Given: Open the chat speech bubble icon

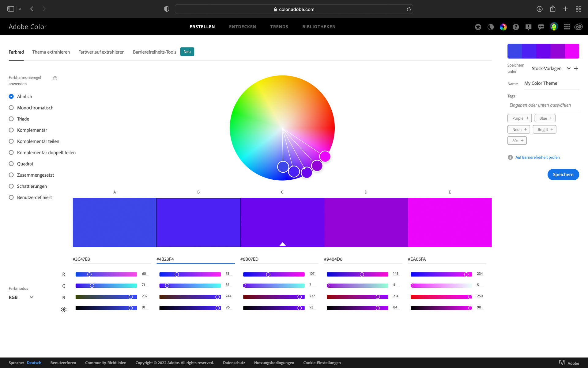Looking at the screenshot, I should tap(541, 27).
